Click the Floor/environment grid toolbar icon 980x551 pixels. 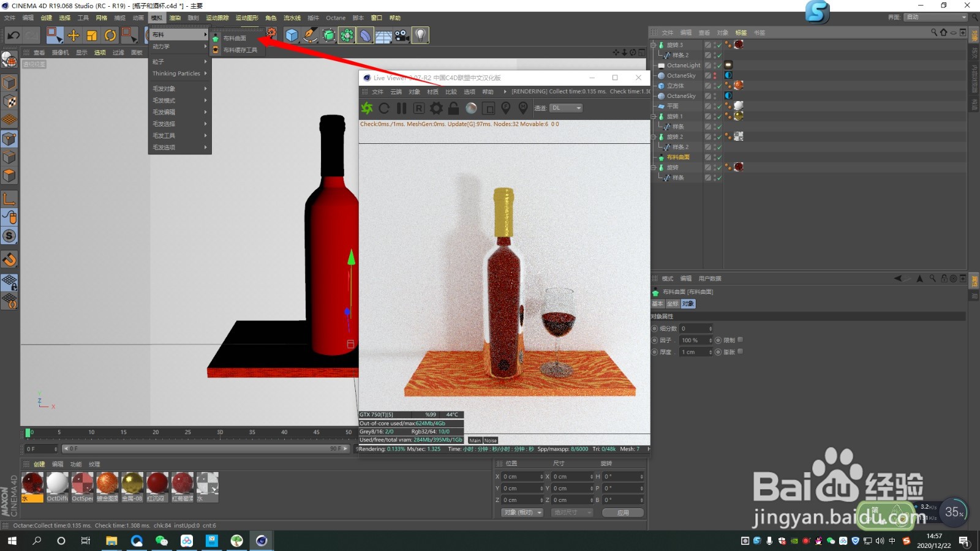(x=383, y=36)
